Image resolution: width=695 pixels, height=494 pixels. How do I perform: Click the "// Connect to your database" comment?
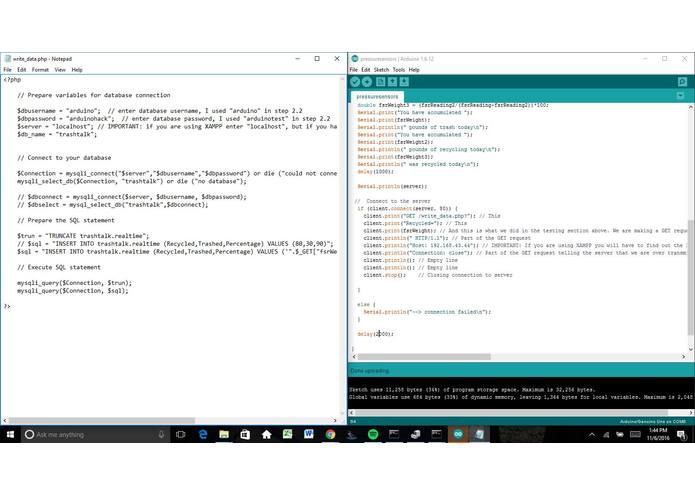64,158
